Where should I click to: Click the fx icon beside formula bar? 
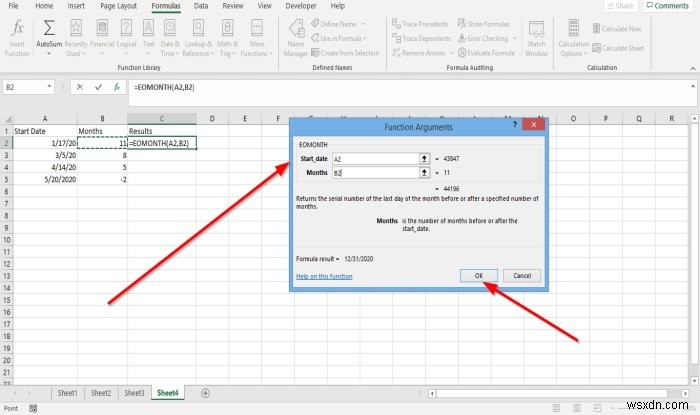tap(117, 87)
